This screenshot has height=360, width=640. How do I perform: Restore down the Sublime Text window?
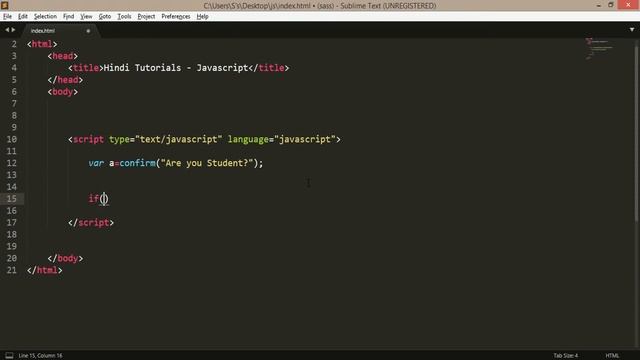pyautogui.click(x=611, y=5)
